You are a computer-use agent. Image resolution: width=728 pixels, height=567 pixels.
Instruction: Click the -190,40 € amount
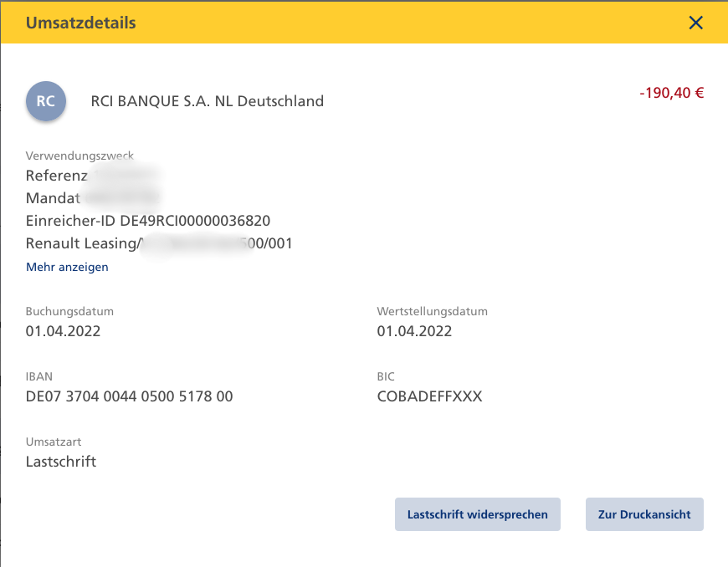[x=671, y=93]
